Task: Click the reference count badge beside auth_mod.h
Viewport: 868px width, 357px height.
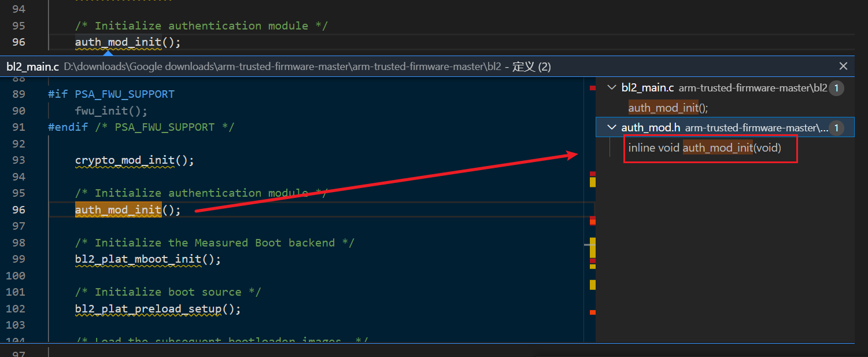Action: (836, 127)
